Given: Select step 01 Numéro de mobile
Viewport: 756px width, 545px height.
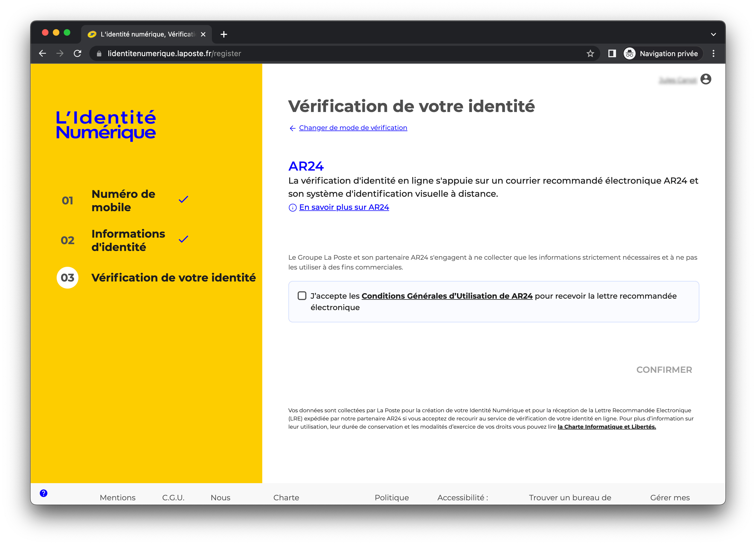Looking at the screenshot, I should (x=123, y=201).
